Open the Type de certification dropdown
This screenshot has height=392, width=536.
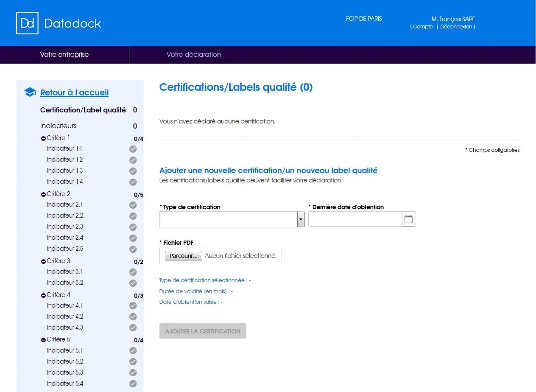coord(232,219)
